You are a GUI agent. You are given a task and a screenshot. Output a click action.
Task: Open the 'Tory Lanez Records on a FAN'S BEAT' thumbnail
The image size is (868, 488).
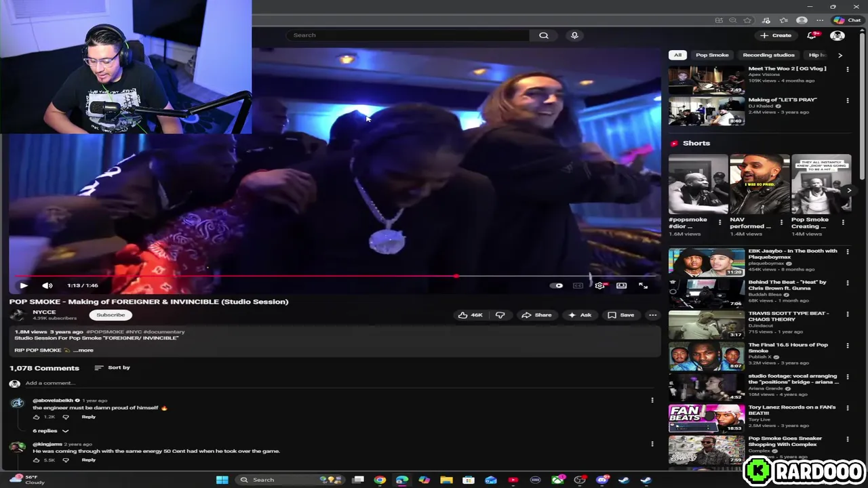(707, 418)
